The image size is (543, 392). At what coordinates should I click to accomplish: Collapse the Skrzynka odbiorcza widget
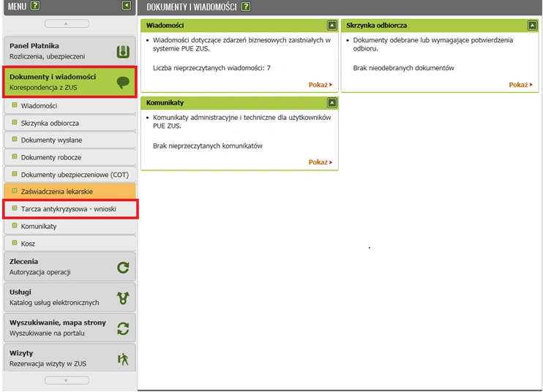pyautogui.click(x=532, y=26)
